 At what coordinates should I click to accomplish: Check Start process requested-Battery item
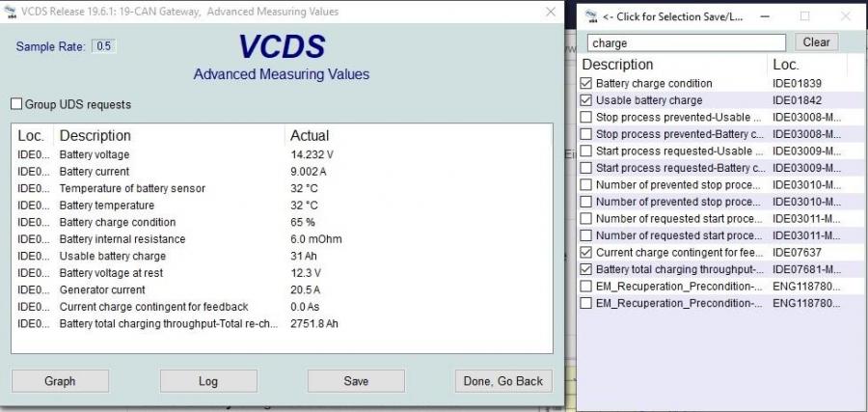click(x=586, y=168)
